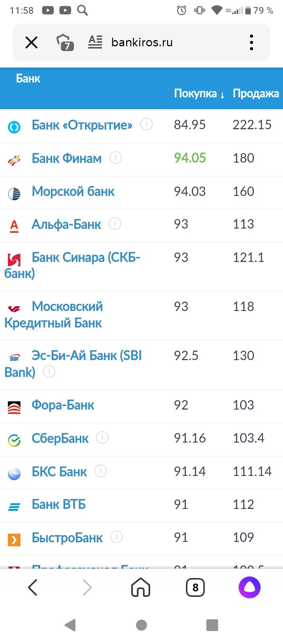
Task: Tap the bankiros.ru address field
Action: click(x=142, y=42)
